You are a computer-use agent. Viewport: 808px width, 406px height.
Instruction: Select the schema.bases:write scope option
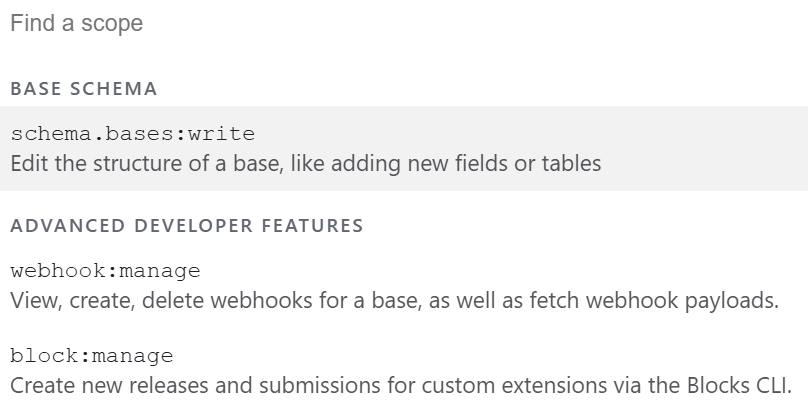click(400, 148)
